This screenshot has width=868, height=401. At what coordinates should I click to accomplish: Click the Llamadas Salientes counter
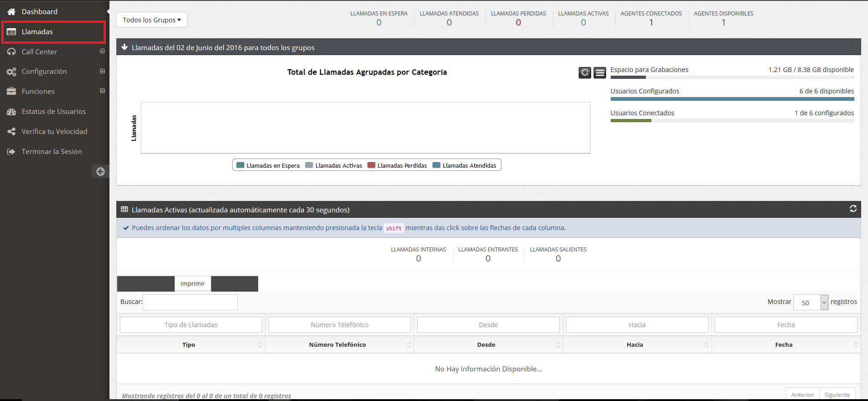tap(558, 255)
